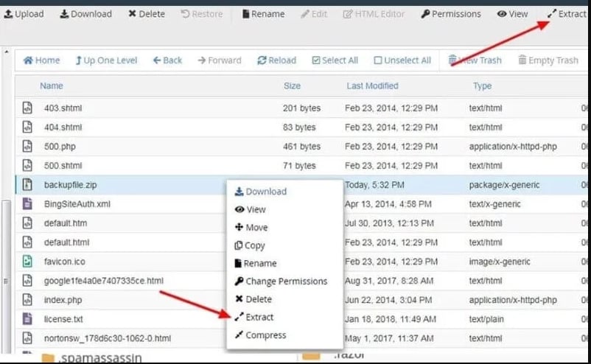
Task: Choose Rename in context menu
Action: (255, 263)
